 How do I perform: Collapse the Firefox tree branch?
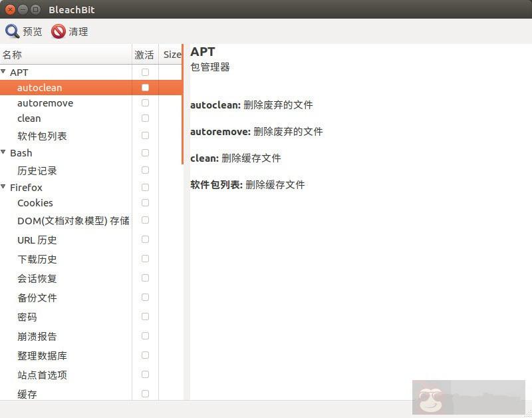tap(6, 188)
